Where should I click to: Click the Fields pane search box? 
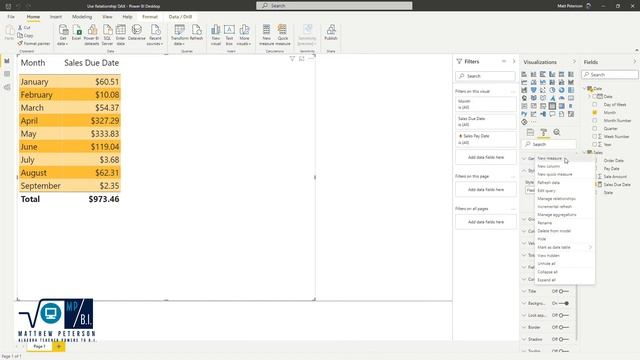click(610, 75)
